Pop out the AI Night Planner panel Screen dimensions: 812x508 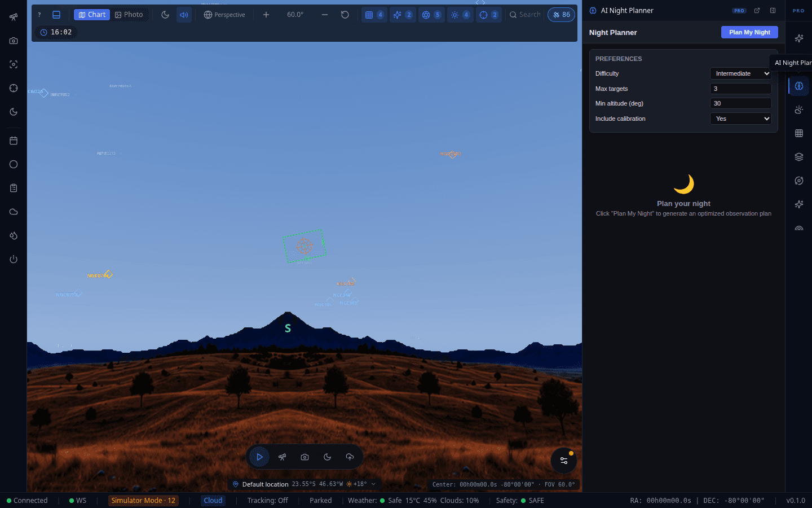[x=757, y=10]
